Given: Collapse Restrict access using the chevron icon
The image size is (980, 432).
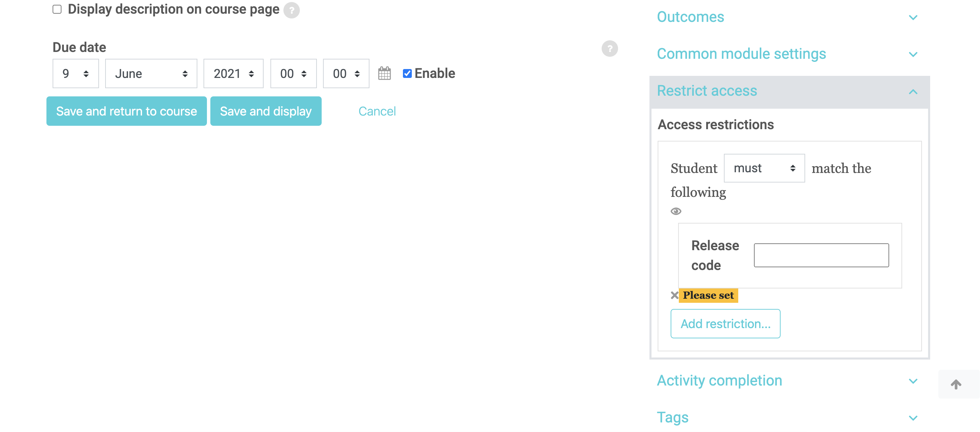Looking at the screenshot, I should [x=913, y=91].
